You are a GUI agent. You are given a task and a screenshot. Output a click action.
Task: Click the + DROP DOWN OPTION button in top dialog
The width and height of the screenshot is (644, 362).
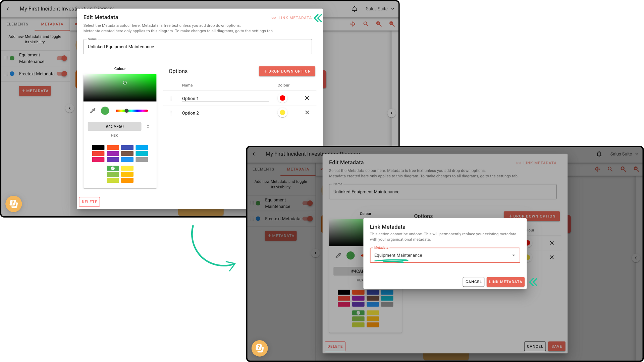click(x=287, y=71)
